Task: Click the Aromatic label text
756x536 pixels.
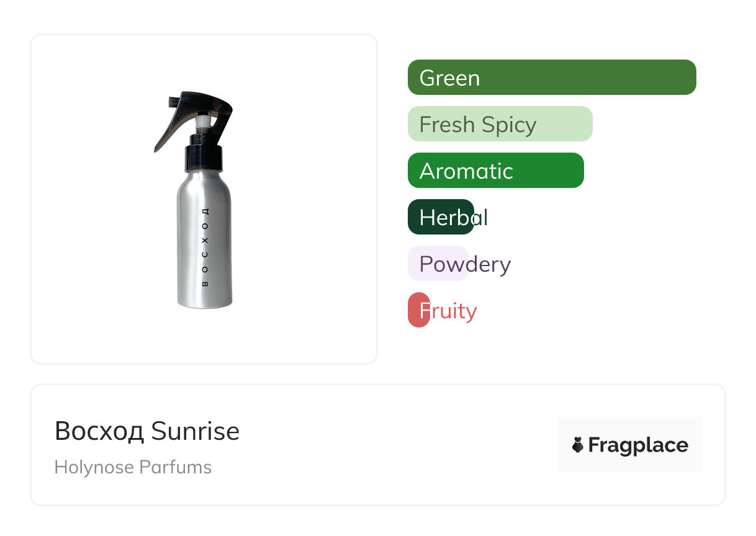Action: tap(466, 171)
